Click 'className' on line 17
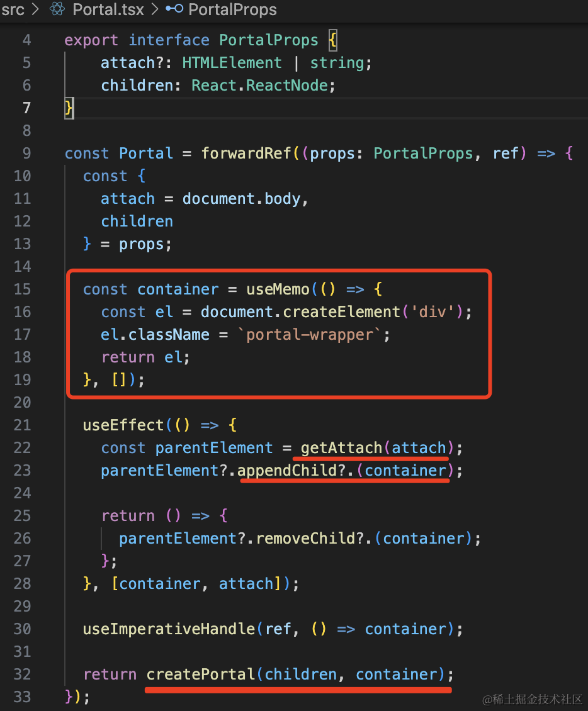Viewport: 588px width, 711px height. (x=169, y=335)
